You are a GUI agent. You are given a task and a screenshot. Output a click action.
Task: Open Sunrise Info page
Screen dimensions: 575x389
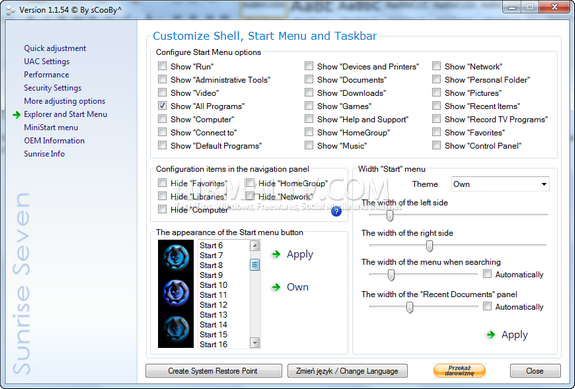[x=44, y=154]
